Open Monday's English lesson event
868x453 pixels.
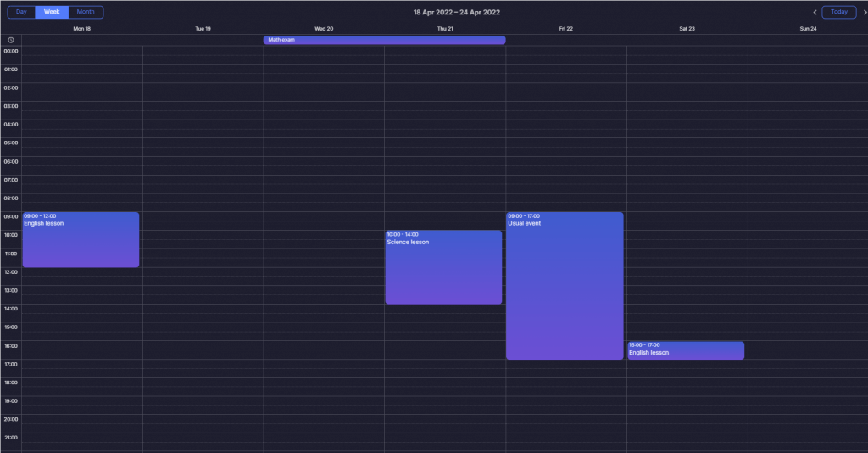click(x=81, y=240)
